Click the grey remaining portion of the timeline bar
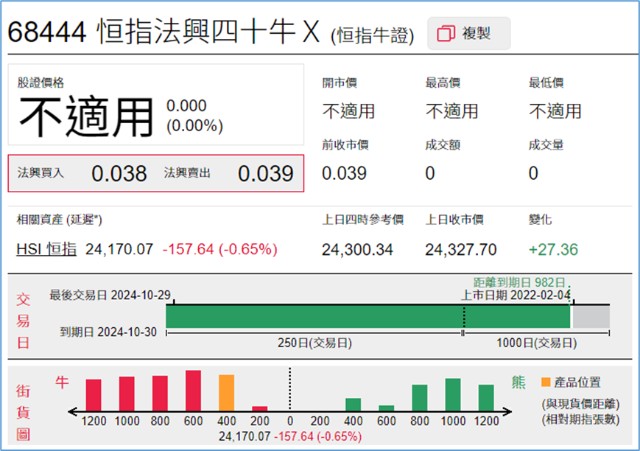Viewport: 640px width, 451px height. pyautogui.click(x=591, y=317)
